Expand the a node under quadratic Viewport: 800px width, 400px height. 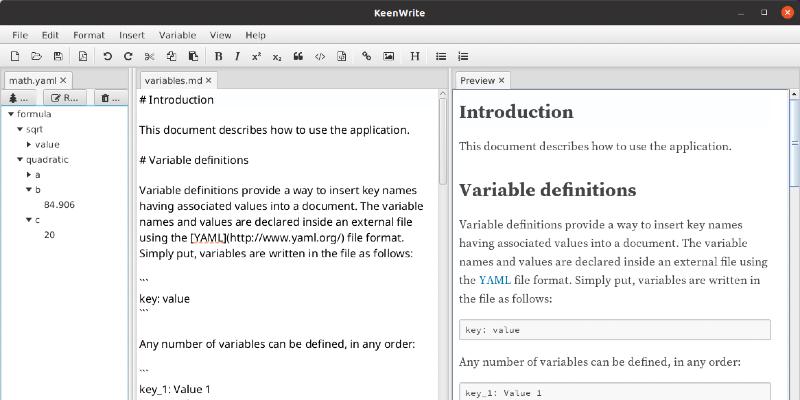click(x=30, y=174)
